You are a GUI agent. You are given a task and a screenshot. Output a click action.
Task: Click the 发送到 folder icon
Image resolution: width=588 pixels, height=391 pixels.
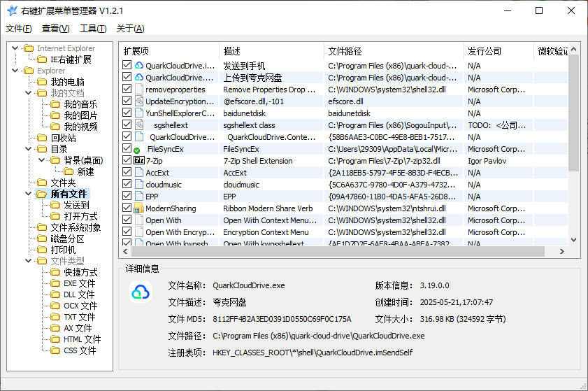pos(55,205)
